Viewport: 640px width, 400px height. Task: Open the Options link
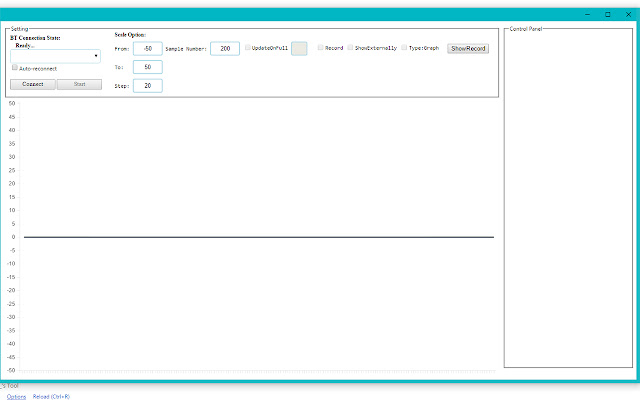(16, 397)
